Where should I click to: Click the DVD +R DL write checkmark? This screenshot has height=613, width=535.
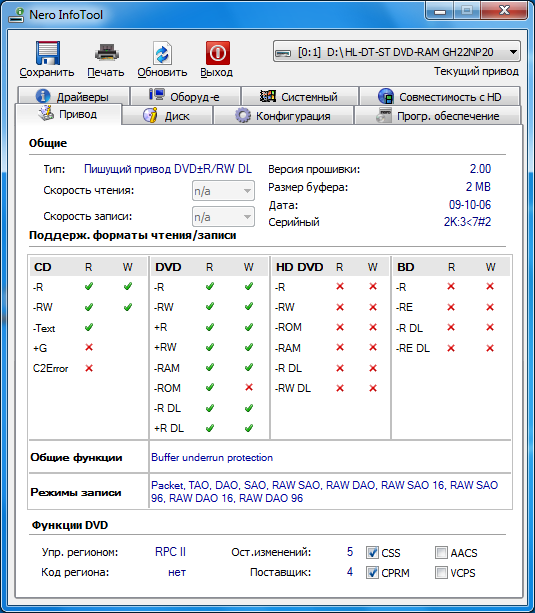tap(249, 428)
